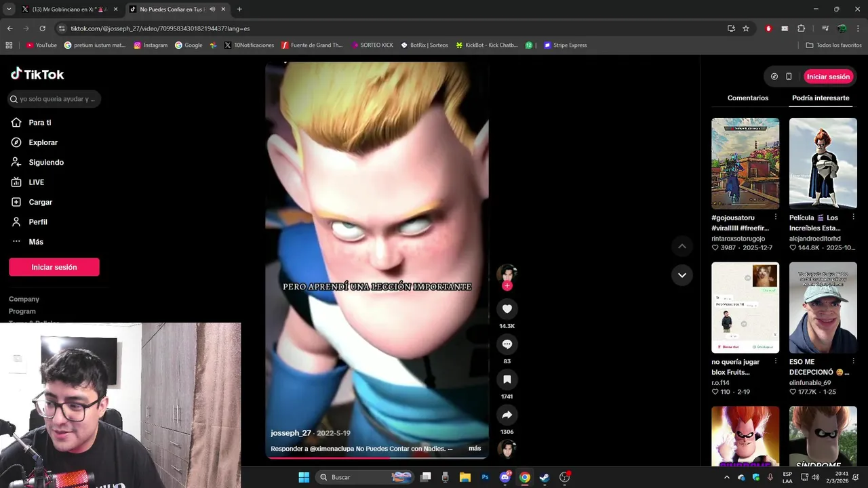
Task: Click the get app phone icon
Action: [x=789, y=77]
